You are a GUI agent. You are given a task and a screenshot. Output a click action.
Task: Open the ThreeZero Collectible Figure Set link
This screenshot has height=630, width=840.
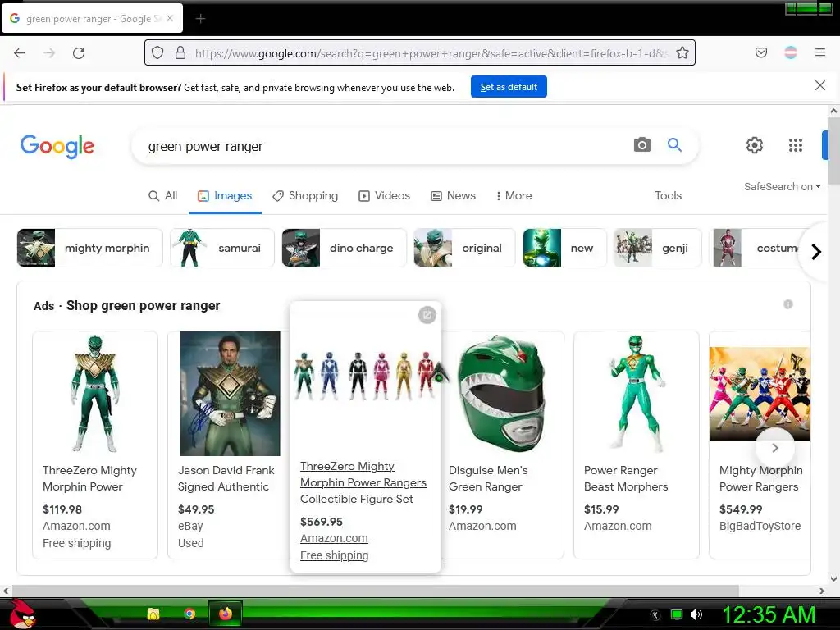click(363, 482)
